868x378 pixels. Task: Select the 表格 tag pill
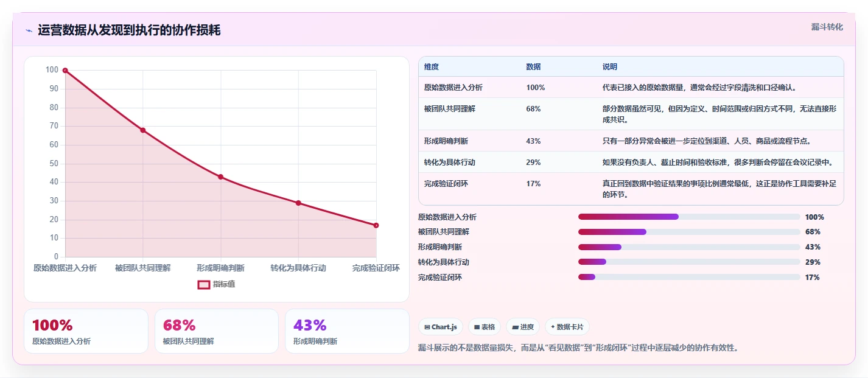485,327
